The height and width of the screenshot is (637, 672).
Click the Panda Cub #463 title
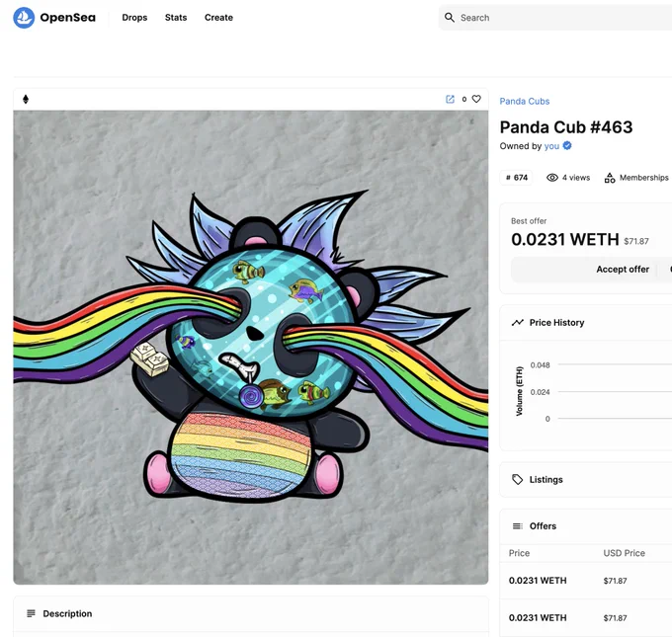566,127
